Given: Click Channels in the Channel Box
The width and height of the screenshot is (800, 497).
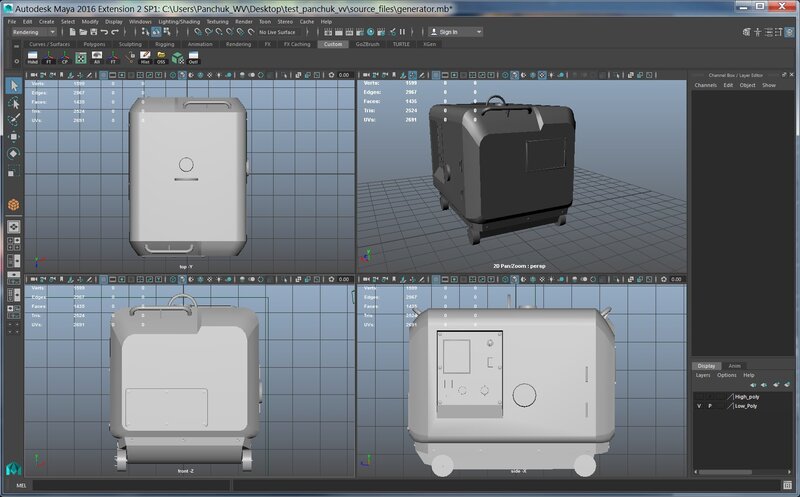Looking at the screenshot, I should 706,85.
